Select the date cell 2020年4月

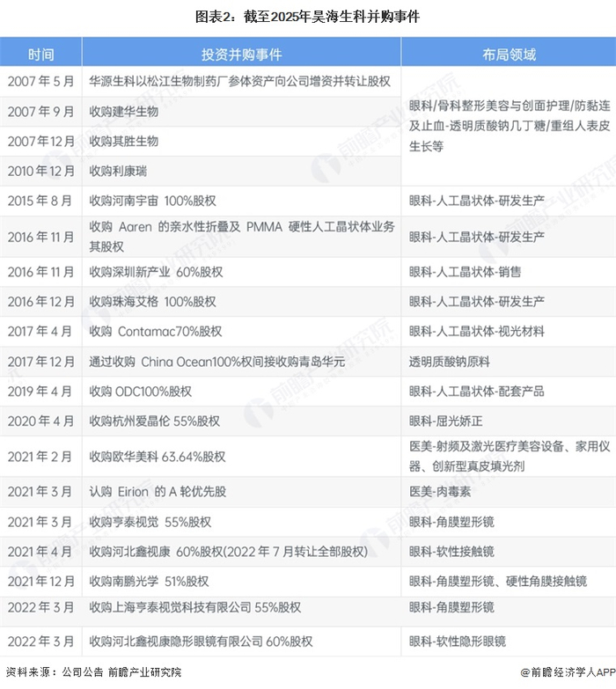coord(40,421)
